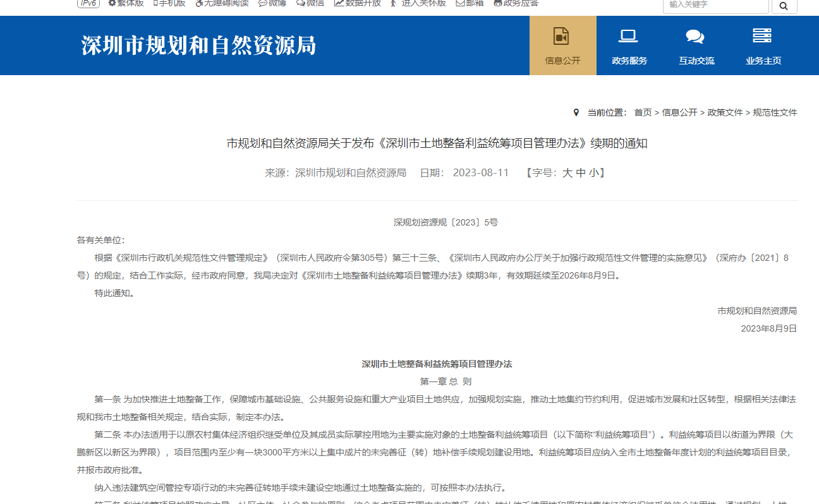Click the 互动交流 chat bubble icon

(695, 37)
